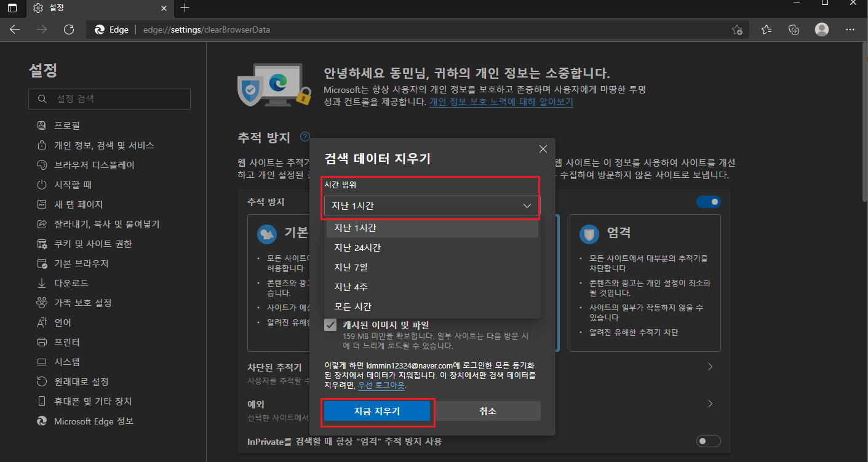868x462 pixels.
Task: Click the 언어 icon
Action: click(42, 322)
